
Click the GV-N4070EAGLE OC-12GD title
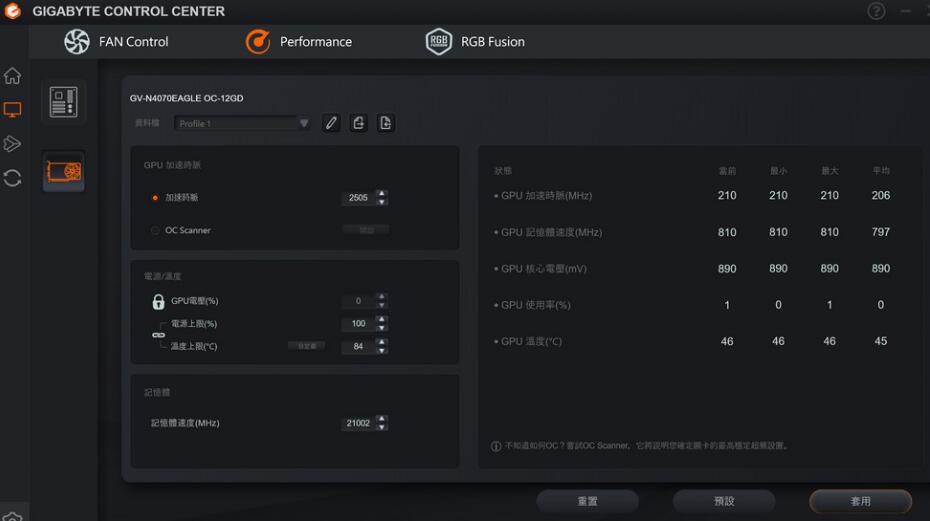186,98
